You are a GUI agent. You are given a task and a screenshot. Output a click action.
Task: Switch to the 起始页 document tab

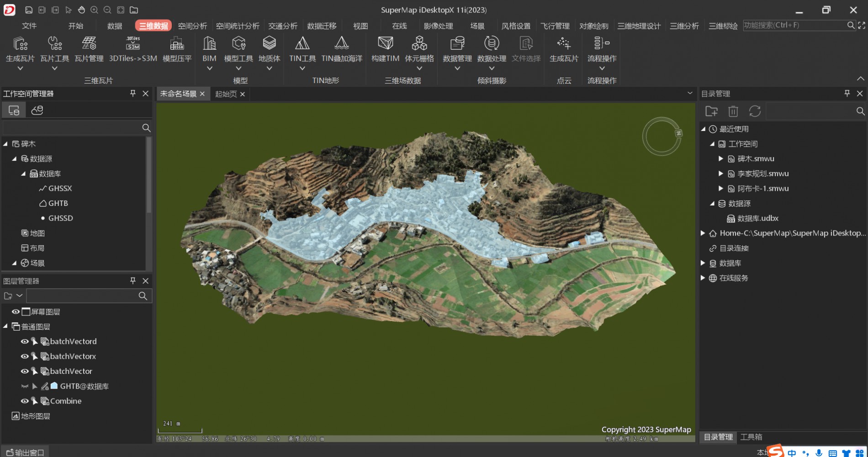[x=226, y=94]
